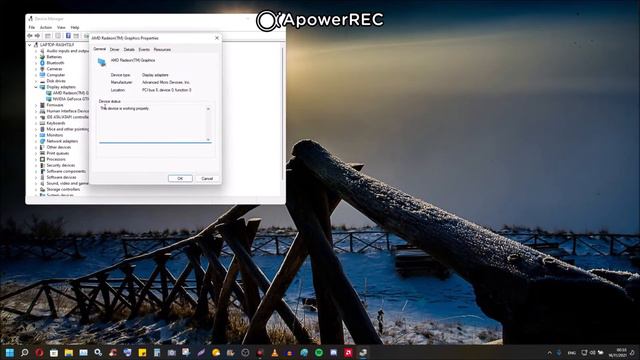Open the Action menu in Device Manager
This screenshot has height=360, width=640.
[x=46, y=27]
